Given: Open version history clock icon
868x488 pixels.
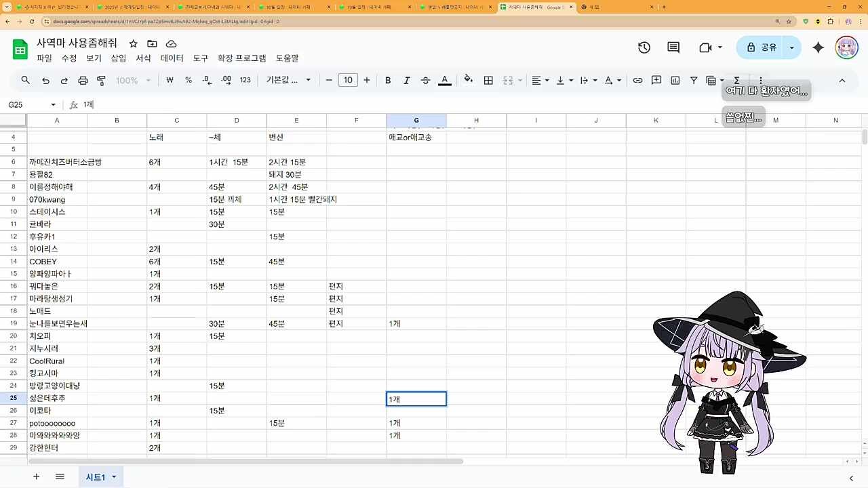Looking at the screenshot, I should pos(644,47).
